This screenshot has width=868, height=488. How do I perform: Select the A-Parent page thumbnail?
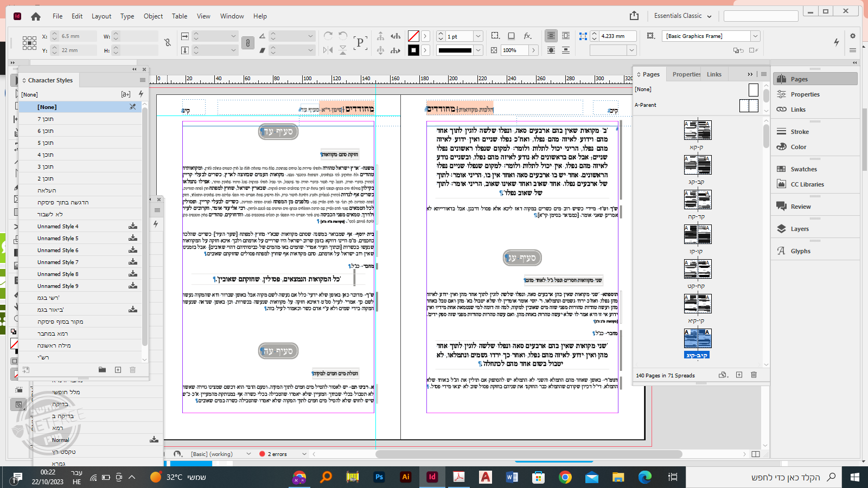tap(749, 105)
